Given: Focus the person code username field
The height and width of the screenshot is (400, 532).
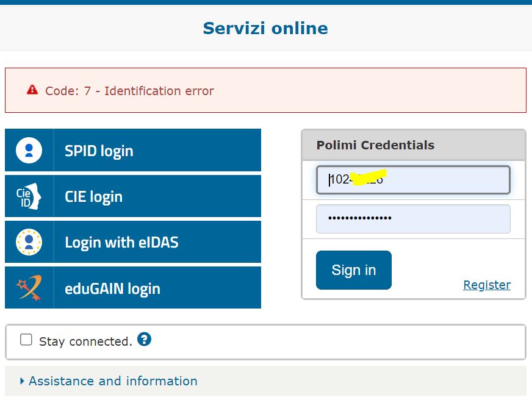Looking at the screenshot, I should pos(413,180).
